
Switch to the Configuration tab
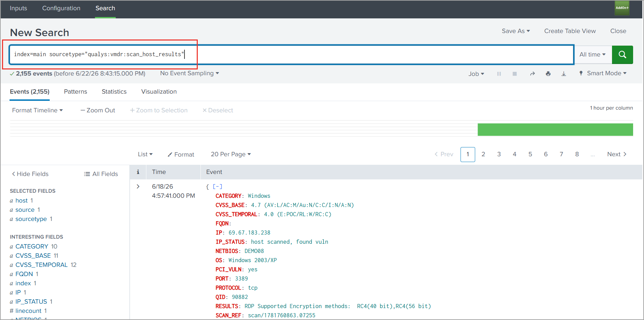(x=61, y=8)
